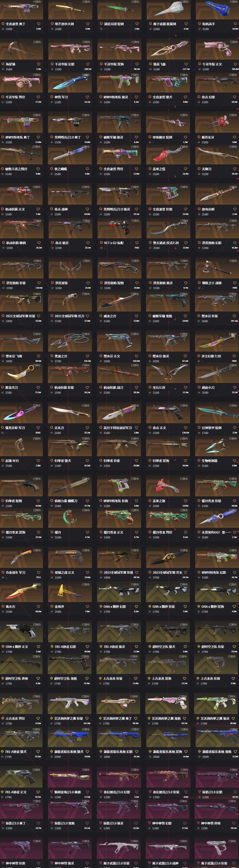
Task: Favorite the 埃芒迪尔大剑 skin with its heart icon
Action: click(x=88, y=24)
